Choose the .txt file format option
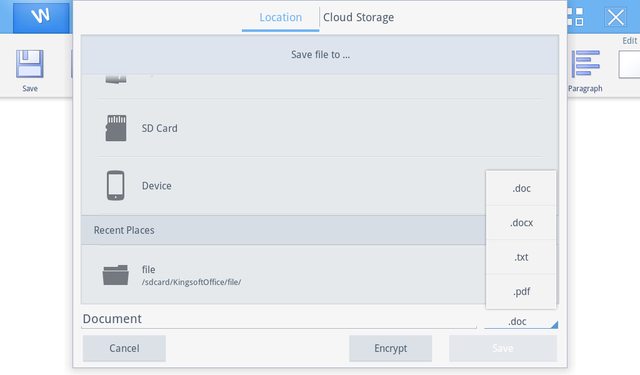 [521, 257]
